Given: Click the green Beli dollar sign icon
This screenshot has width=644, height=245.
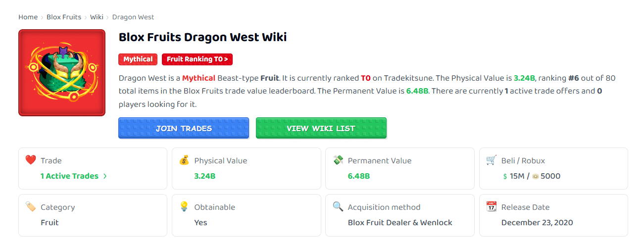Looking at the screenshot, I should pos(505,176).
